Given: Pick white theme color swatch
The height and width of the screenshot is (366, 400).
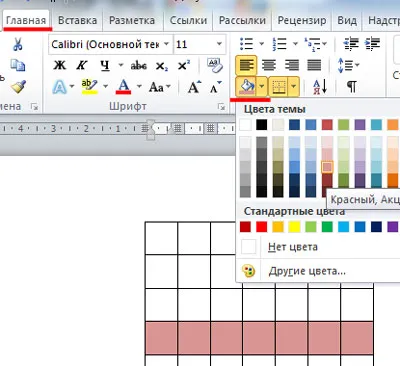Looking at the screenshot, I should pyautogui.click(x=245, y=125).
